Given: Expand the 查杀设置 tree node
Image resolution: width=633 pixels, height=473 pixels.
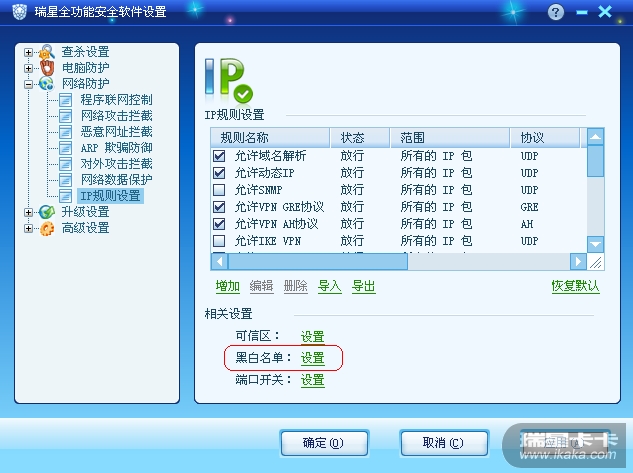Looking at the screenshot, I should (28, 52).
